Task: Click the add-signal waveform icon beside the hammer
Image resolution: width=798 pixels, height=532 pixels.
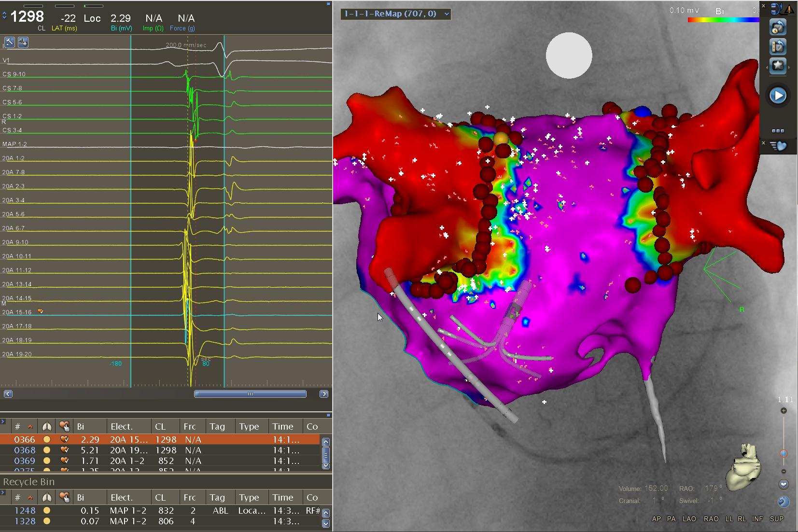Action: [23, 42]
